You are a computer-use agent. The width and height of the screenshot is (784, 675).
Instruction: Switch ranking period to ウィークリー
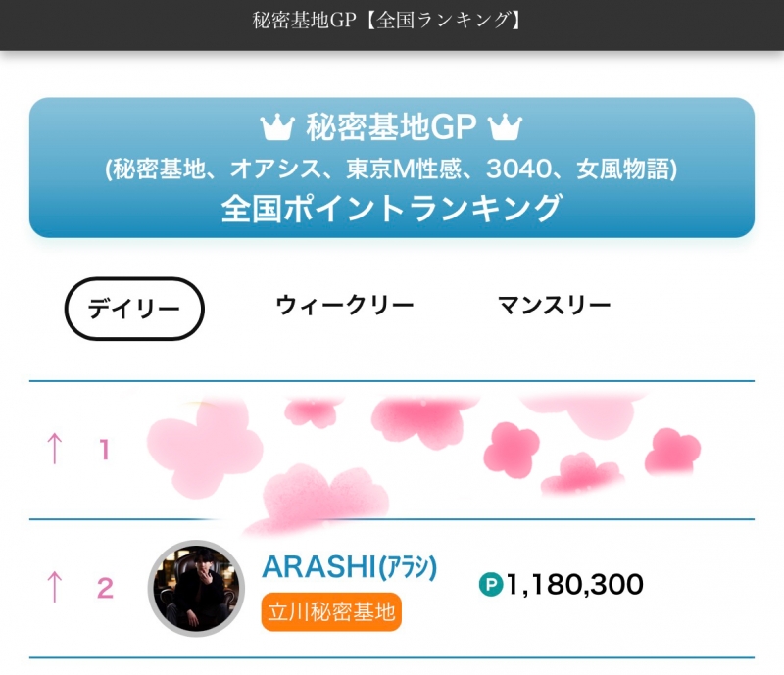coord(345,305)
